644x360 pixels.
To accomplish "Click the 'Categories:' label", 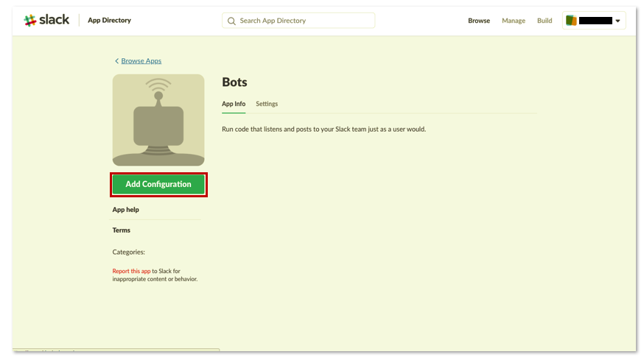I will [x=128, y=252].
